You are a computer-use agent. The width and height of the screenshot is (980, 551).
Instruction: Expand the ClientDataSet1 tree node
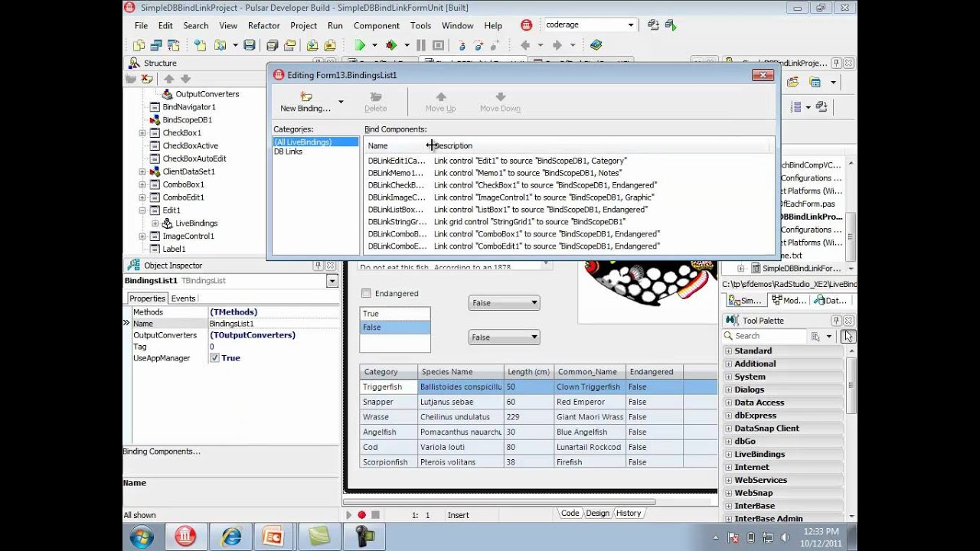(142, 172)
